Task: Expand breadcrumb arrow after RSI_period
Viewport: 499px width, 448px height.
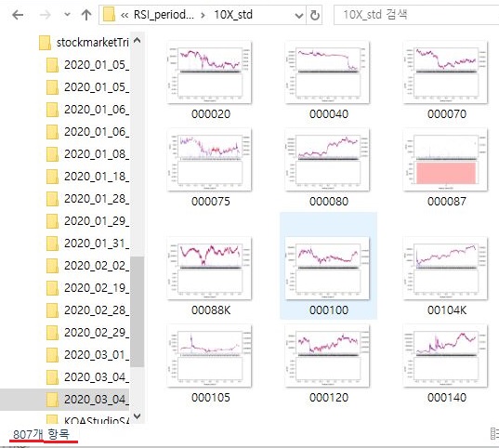Action: click(203, 15)
